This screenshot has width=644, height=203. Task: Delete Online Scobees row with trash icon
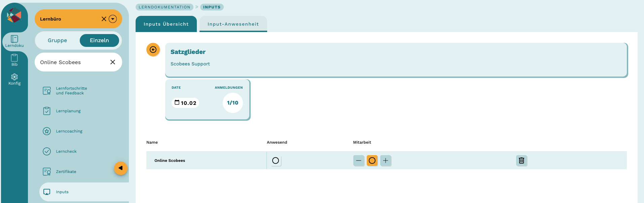(522, 161)
